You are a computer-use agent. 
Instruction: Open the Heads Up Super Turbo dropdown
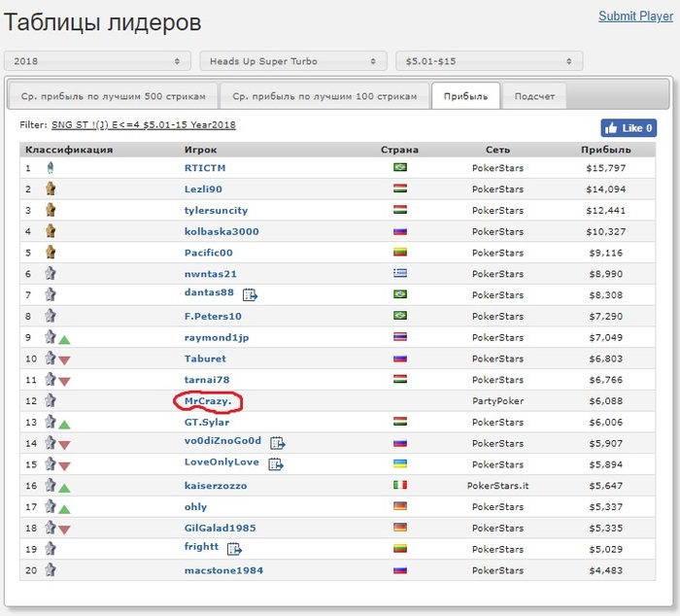293,61
